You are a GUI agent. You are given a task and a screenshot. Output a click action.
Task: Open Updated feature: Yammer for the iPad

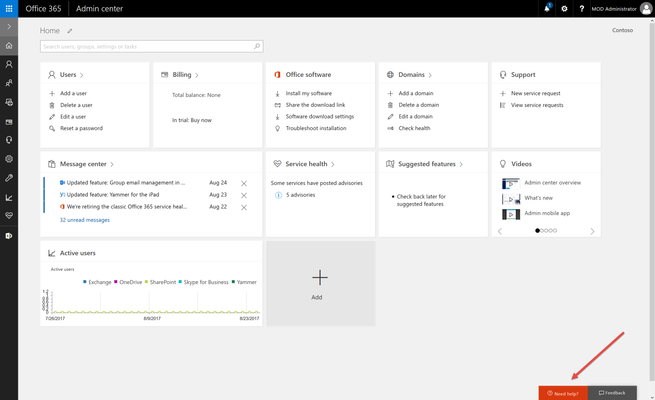coord(113,195)
